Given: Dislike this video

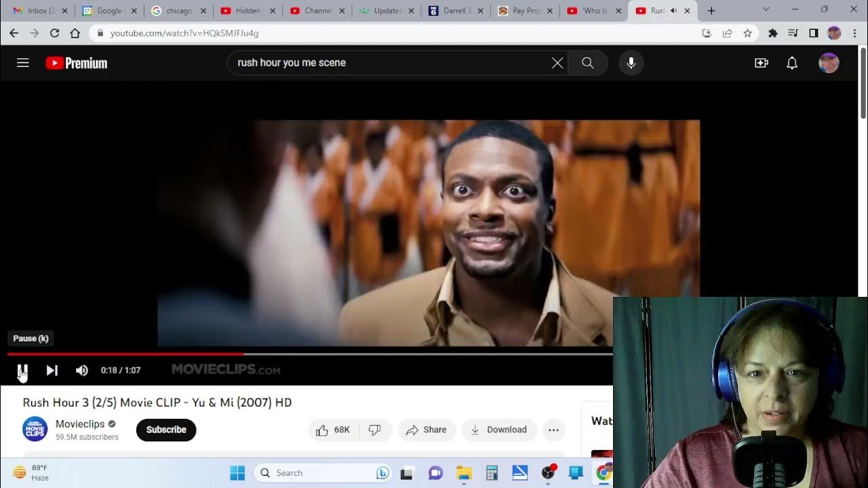Looking at the screenshot, I should [x=374, y=430].
